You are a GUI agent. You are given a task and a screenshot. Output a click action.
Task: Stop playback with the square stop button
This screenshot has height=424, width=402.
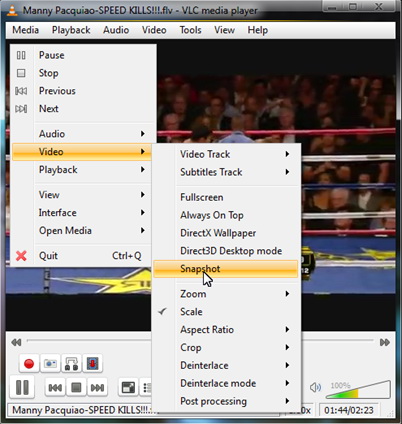click(76, 388)
